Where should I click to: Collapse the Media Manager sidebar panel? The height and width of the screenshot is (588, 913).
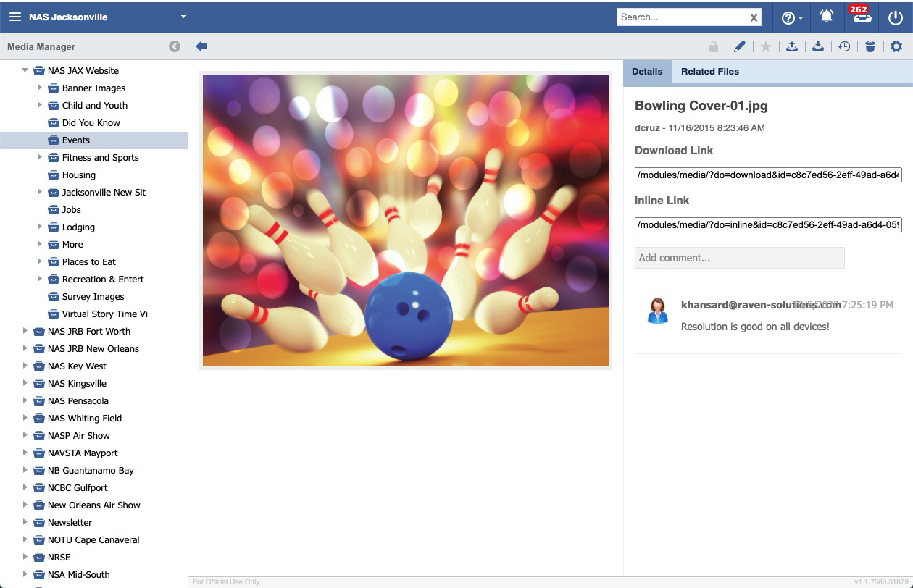coord(175,46)
